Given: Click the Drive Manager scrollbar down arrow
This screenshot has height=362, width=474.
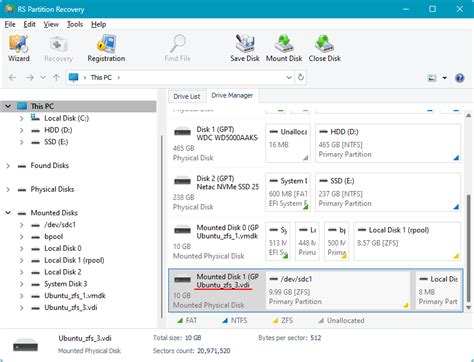Looking at the screenshot, I should pyautogui.click(x=468, y=307).
